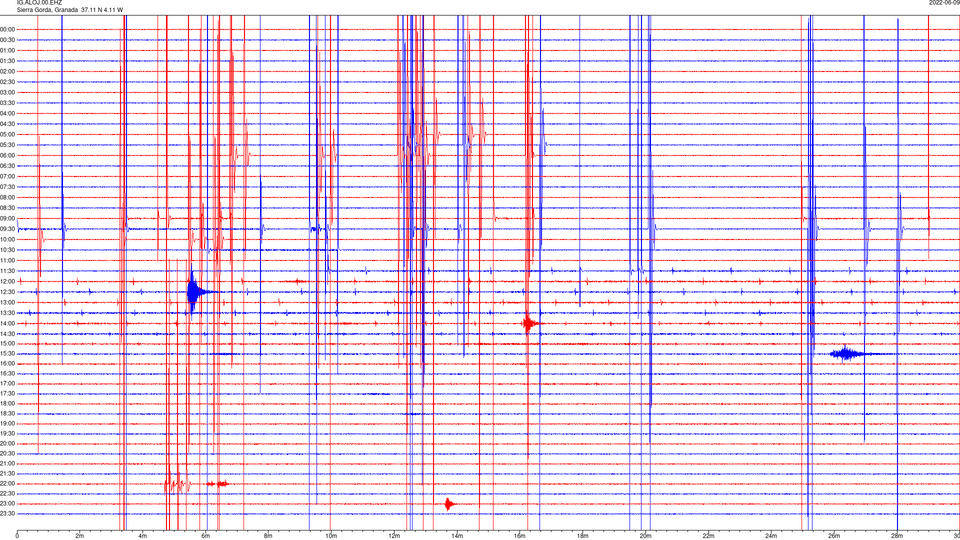Click the 20m minute axis label
The height and width of the screenshot is (540, 960).
(x=645, y=536)
